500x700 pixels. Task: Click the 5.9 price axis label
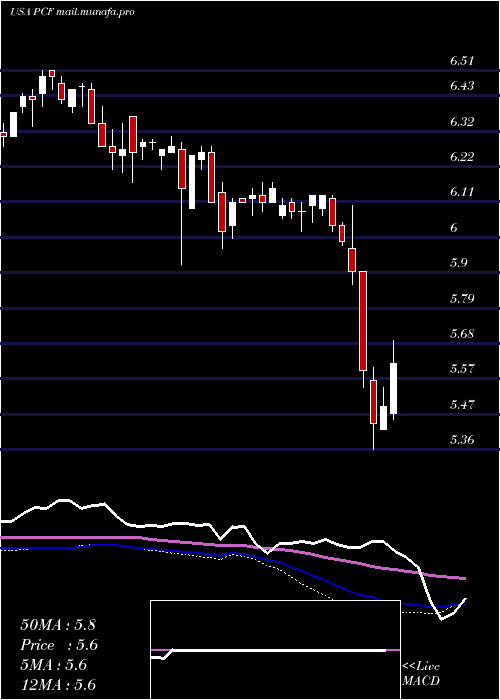(x=458, y=262)
